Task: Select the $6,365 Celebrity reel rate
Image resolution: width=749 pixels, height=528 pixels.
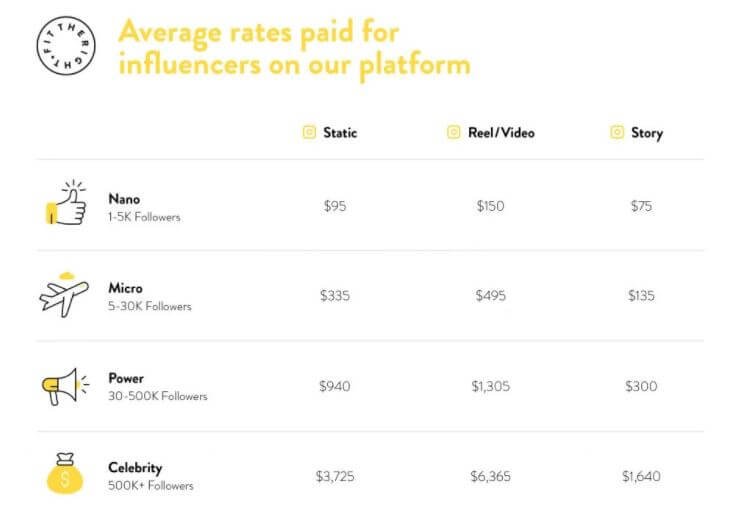Action: 491,476
